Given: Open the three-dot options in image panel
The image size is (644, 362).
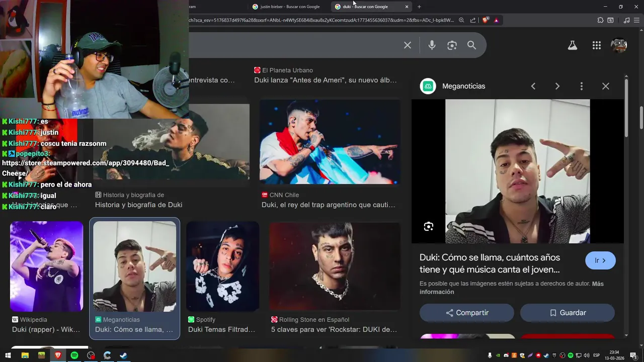Looking at the screenshot, I should [582, 86].
